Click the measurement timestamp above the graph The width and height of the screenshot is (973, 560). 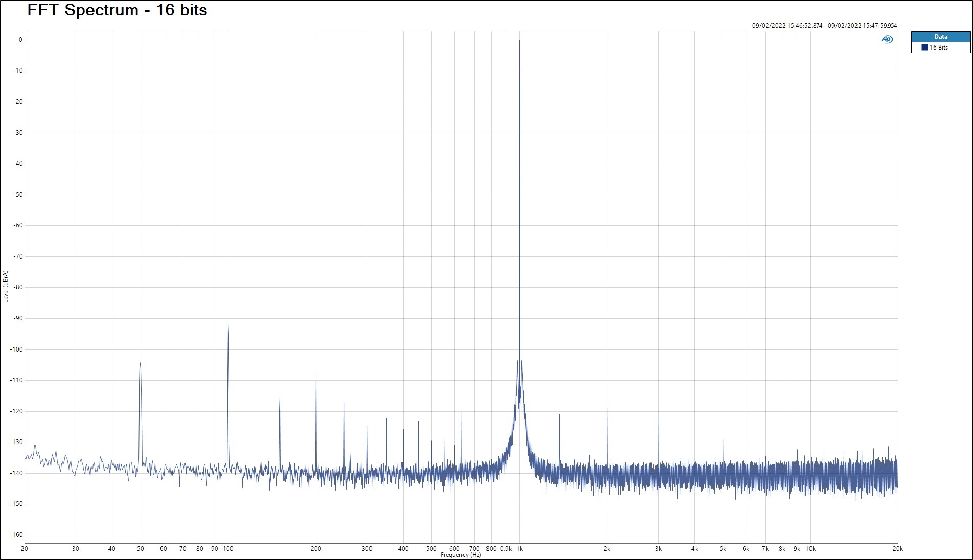pyautogui.click(x=824, y=25)
